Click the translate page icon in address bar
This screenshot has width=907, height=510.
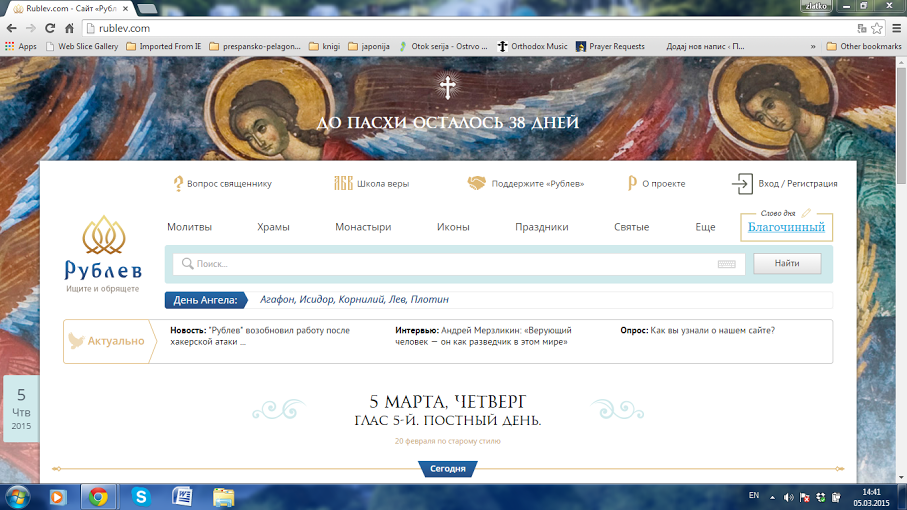[x=862, y=28]
